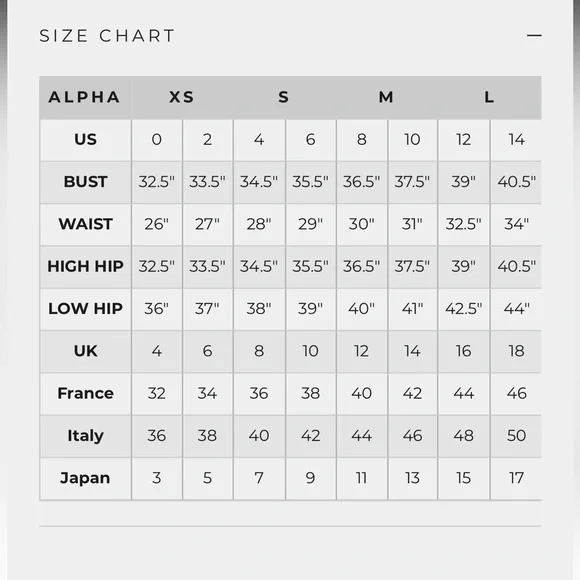Click the France row label

pos(85,393)
